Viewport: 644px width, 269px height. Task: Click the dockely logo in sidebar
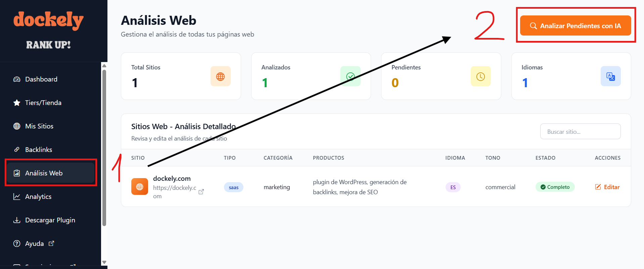49,20
